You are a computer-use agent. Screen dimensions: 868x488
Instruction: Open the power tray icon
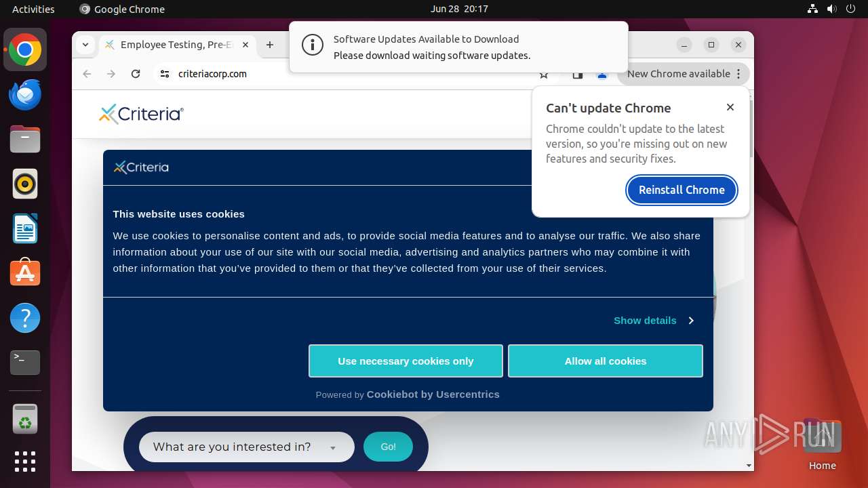[x=850, y=9]
